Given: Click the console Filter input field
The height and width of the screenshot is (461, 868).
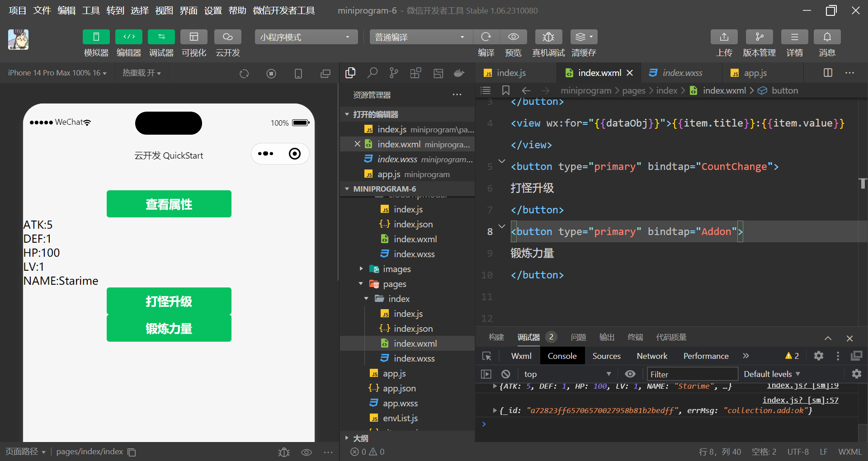Looking at the screenshot, I should pyautogui.click(x=692, y=374).
